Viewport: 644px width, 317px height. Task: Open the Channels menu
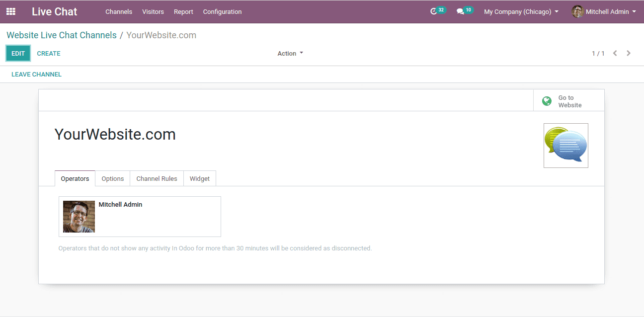[x=119, y=11]
